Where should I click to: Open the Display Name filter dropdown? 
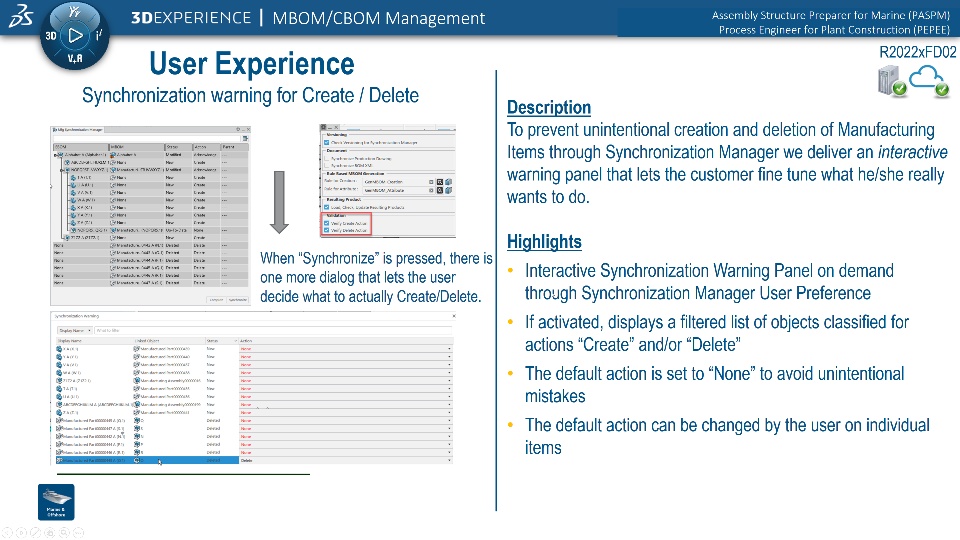[75, 331]
